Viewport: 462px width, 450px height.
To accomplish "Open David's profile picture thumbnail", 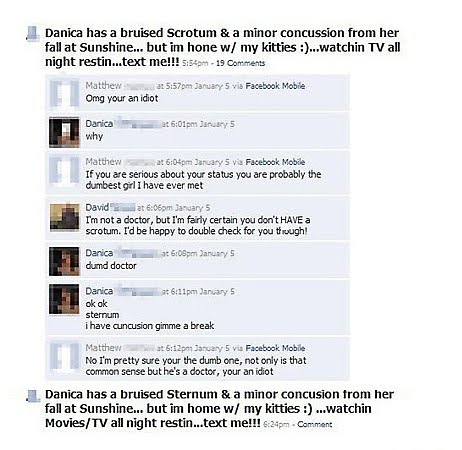I will pos(65,217).
